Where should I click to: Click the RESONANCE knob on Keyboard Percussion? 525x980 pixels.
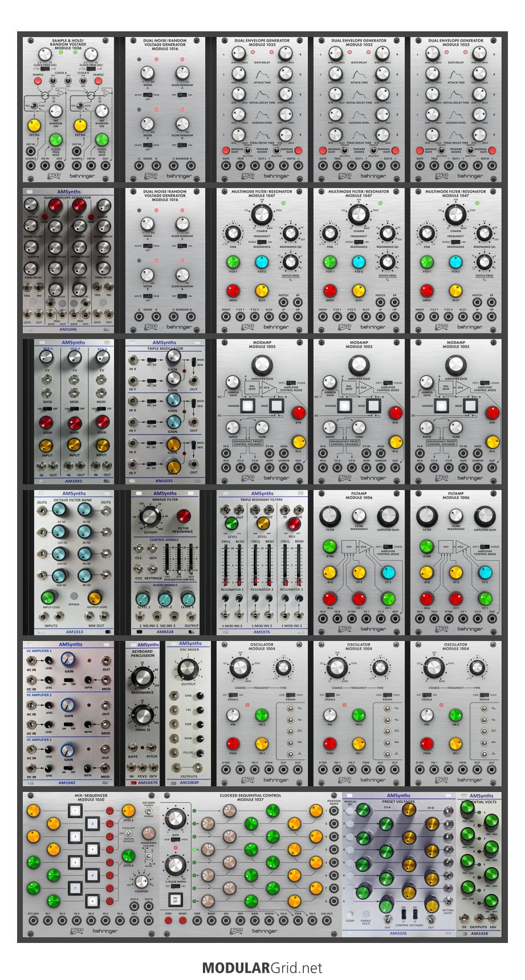[142, 676]
